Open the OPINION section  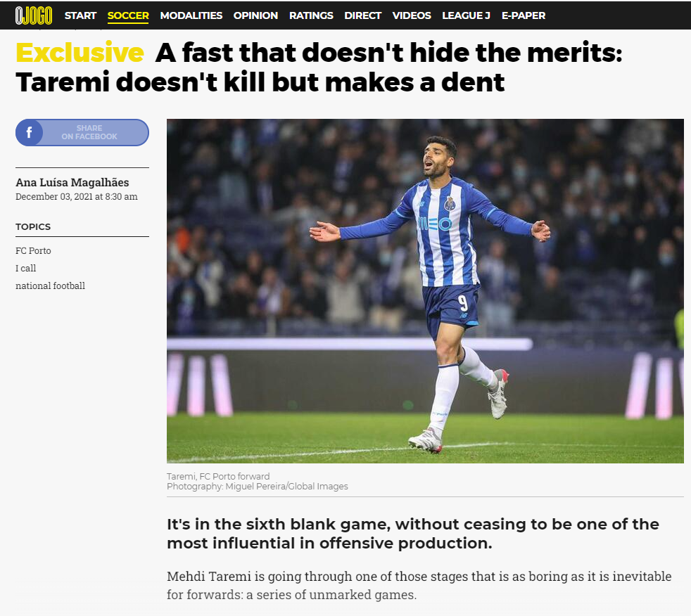tap(255, 15)
